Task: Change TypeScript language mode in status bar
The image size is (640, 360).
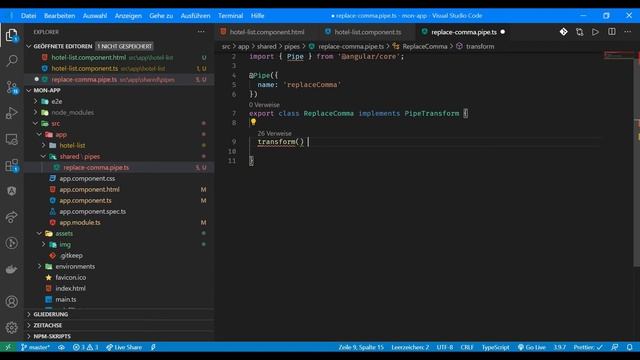Action: point(496,347)
